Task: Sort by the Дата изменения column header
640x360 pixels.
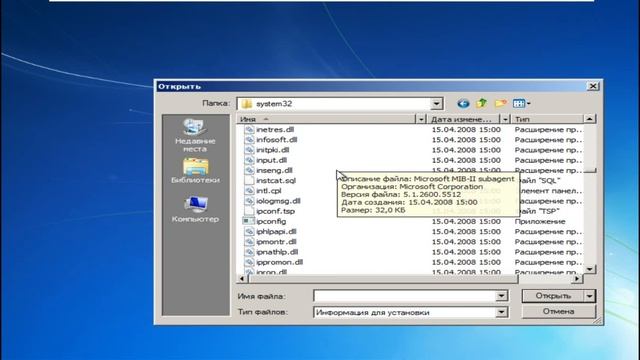Action: pyautogui.click(x=464, y=119)
